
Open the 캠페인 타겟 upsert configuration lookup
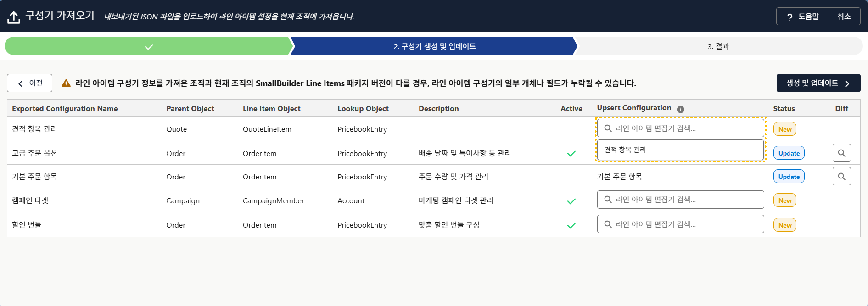coord(680,200)
